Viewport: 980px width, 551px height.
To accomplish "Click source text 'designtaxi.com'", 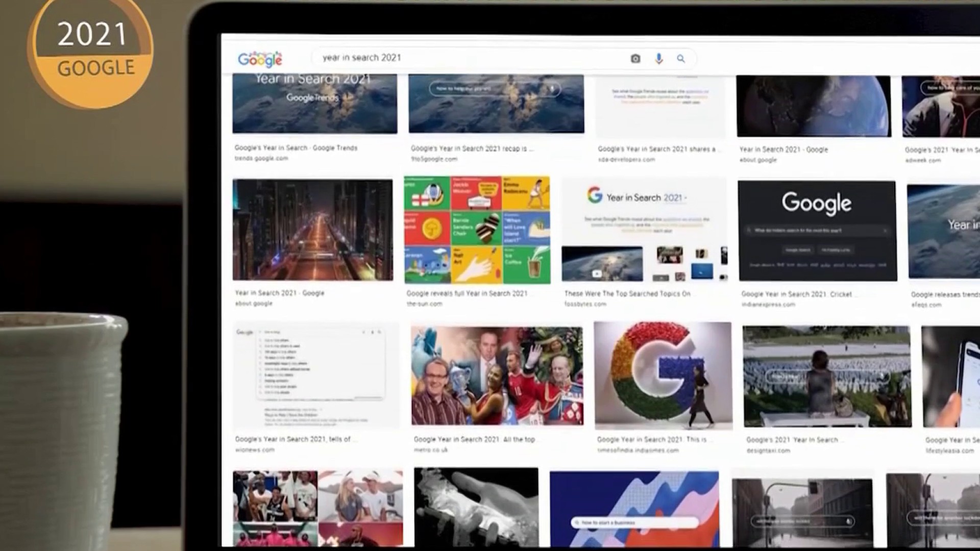I will (x=768, y=450).
